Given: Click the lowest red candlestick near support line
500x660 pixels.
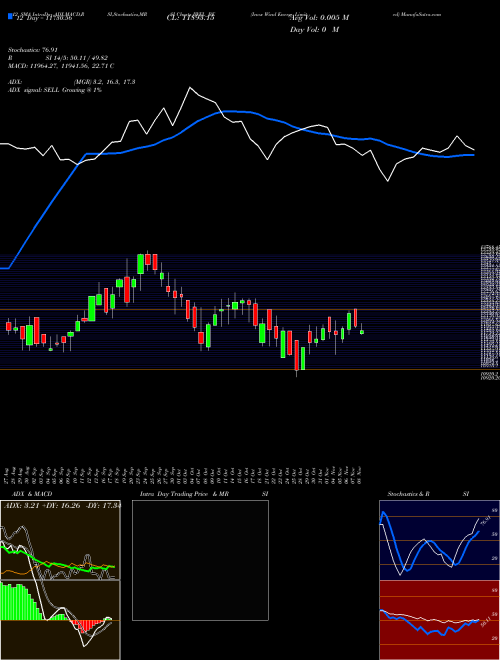Looking at the screenshot, I should (297, 356).
